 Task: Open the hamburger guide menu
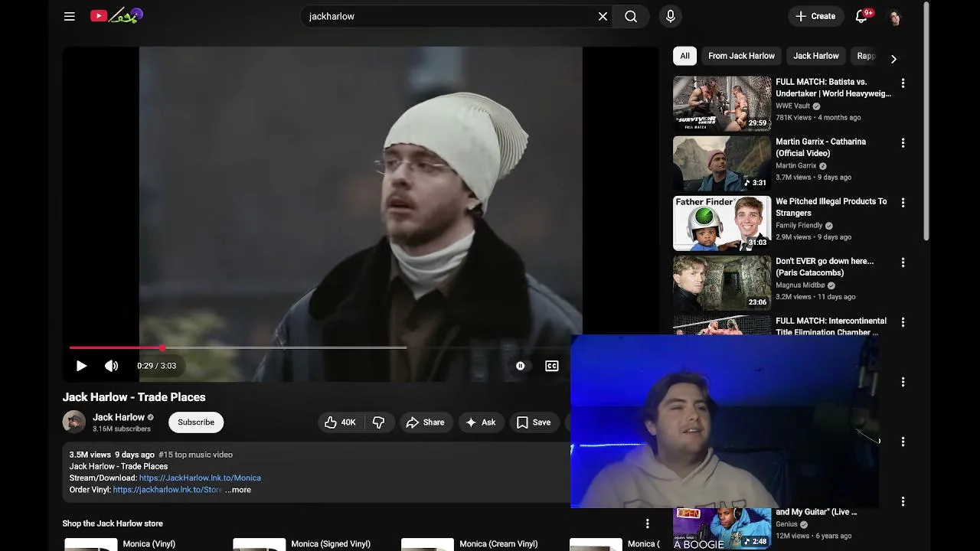coord(70,16)
